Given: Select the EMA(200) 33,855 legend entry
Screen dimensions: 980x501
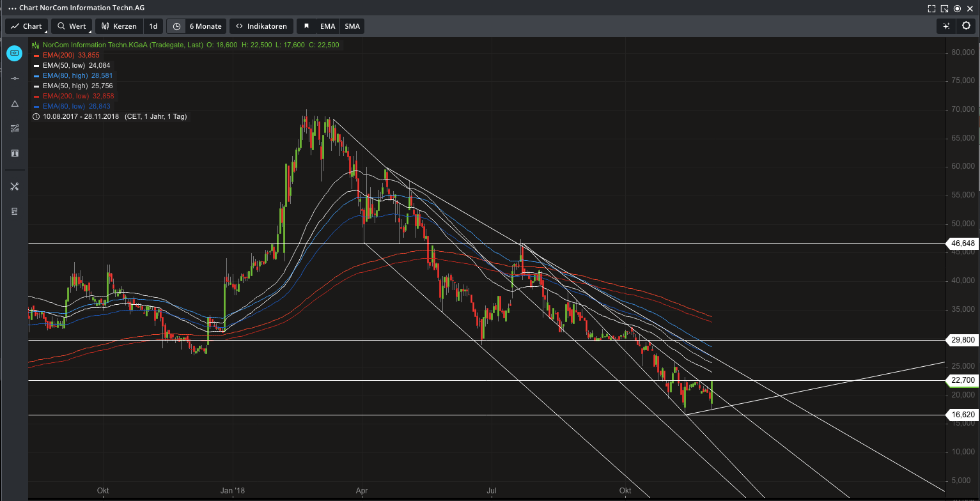Looking at the screenshot, I should (x=70, y=55).
